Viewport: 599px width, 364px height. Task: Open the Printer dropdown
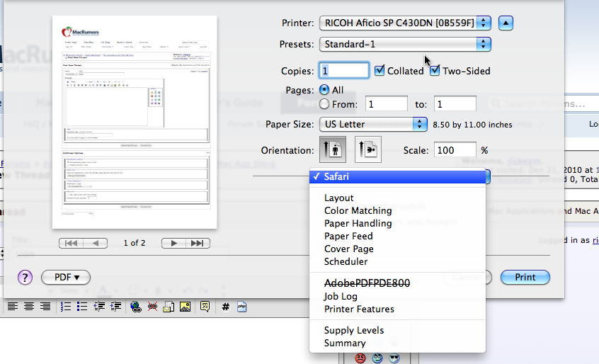tap(405, 23)
